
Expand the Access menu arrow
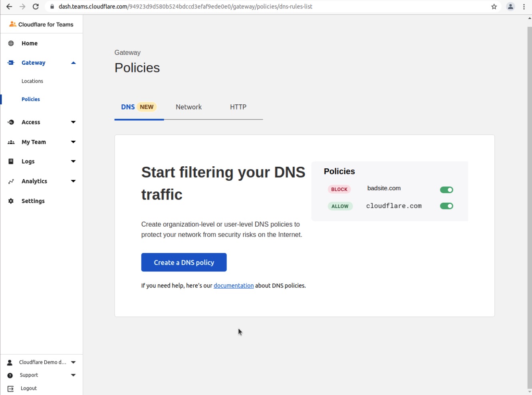coord(73,122)
